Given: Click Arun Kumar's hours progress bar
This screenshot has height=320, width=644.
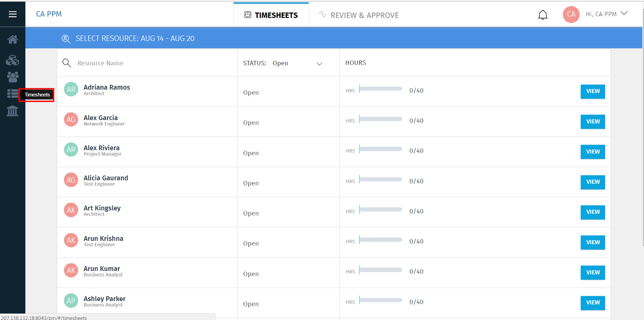Looking at the screenshot, I should [381, 270].
